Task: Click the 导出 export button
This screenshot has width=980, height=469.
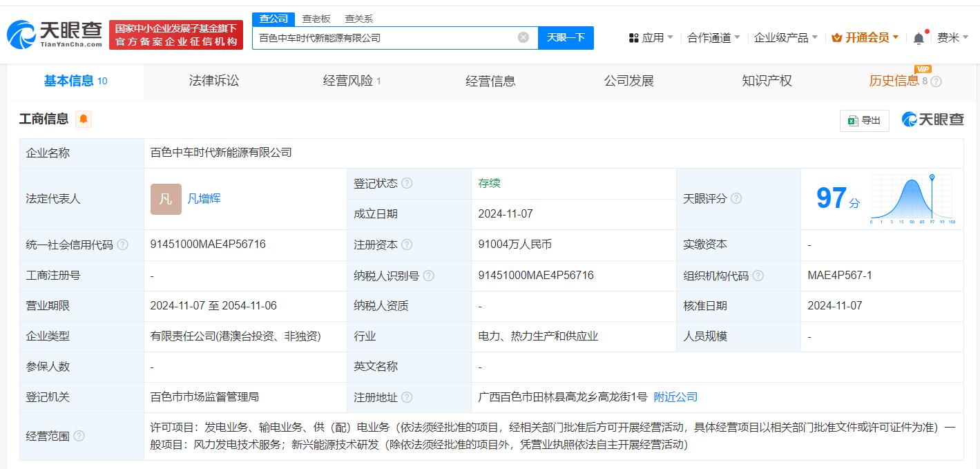Action: 864,120
